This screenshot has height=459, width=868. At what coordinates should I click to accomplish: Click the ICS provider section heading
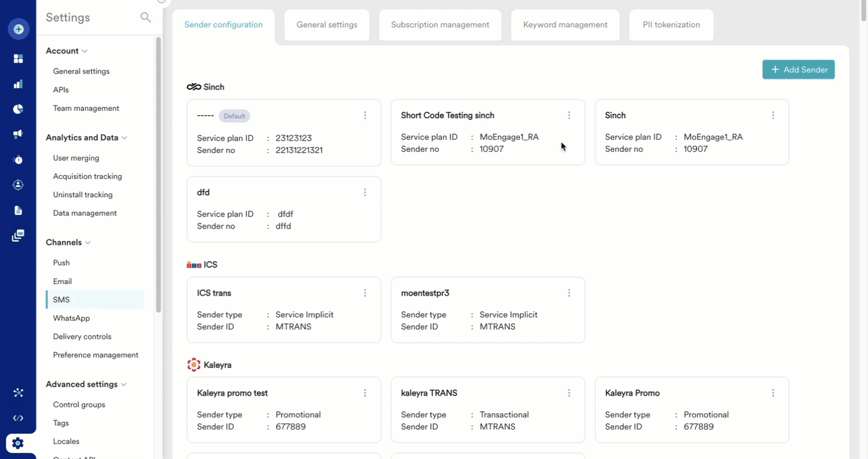(202, 264)
